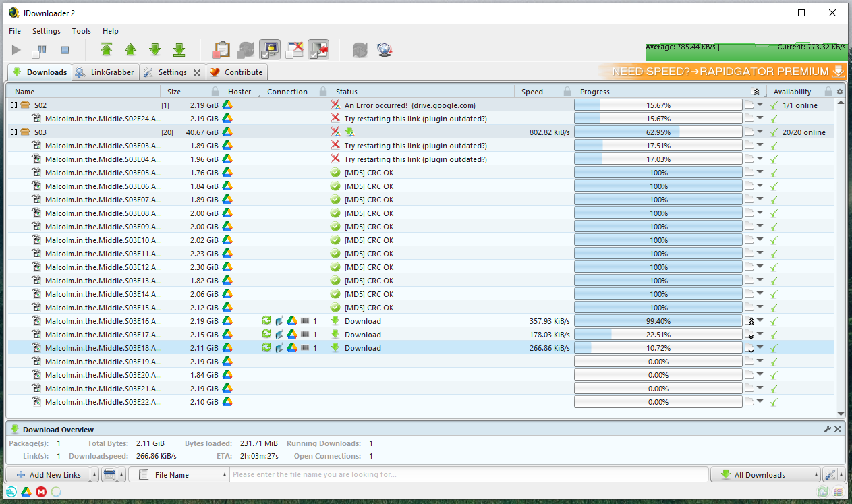Open the Settings menu in menu bar
The height and width of the screenshot is (504, 852).
coord(47,31)
